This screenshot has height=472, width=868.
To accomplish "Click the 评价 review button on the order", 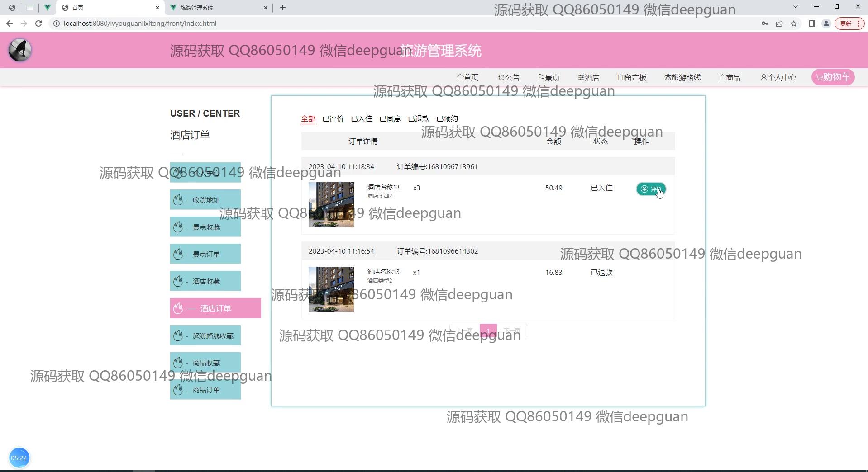I will pos(651,189).
